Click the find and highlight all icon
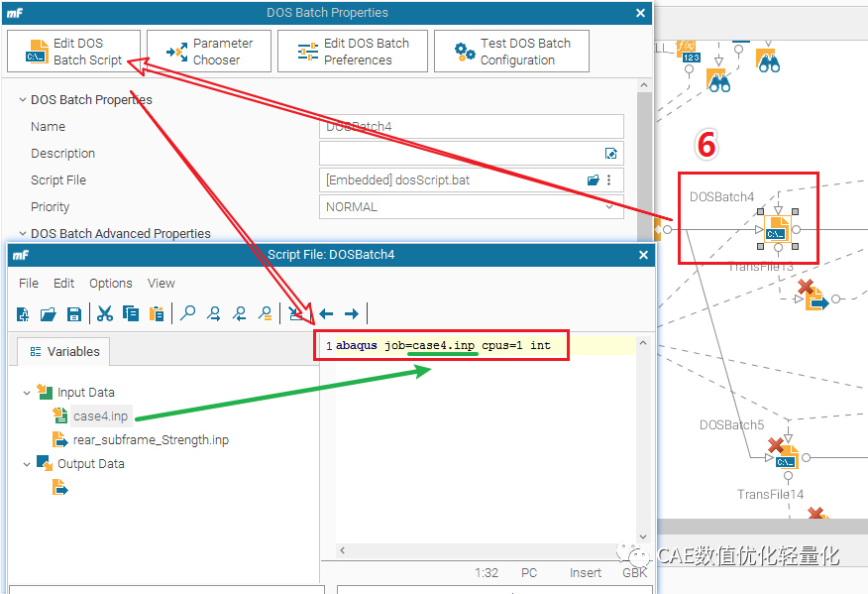The width and height of the screenshot is (868, 594). click(266, 313)
